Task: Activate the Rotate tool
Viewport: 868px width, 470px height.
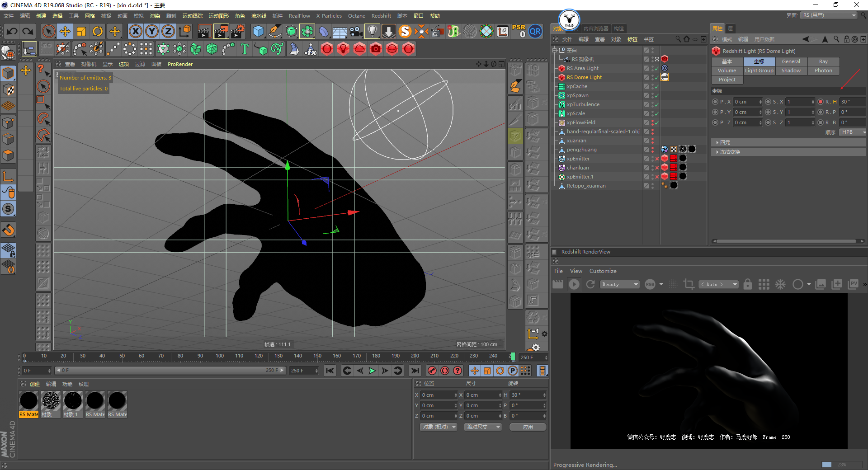Action: point(98,31)
